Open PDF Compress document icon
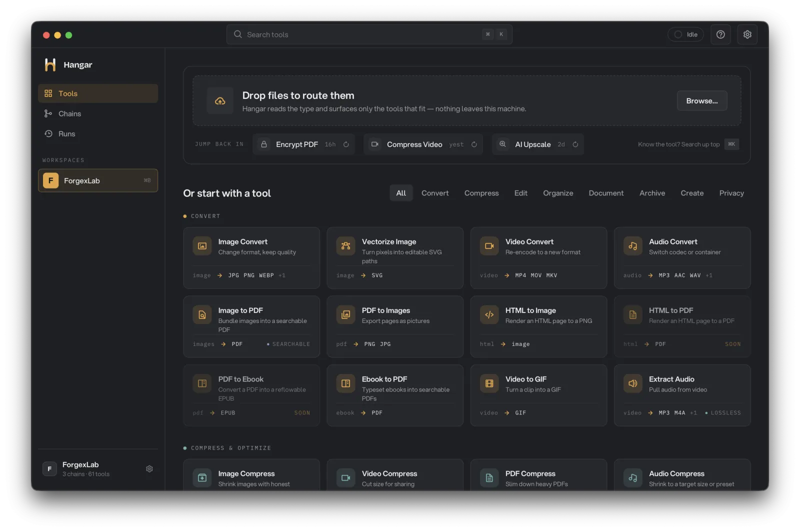The image size is (800, 532). click(x=489, y=478)
